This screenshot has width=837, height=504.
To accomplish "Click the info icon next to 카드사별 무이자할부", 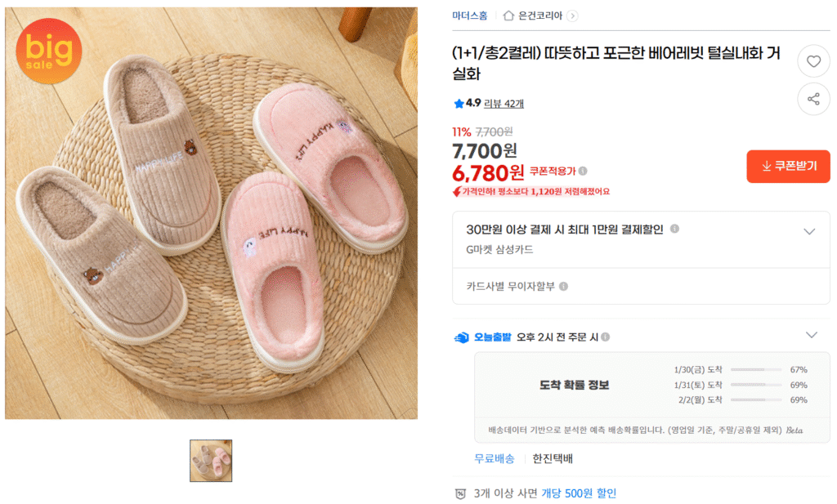I will [564, 287].
